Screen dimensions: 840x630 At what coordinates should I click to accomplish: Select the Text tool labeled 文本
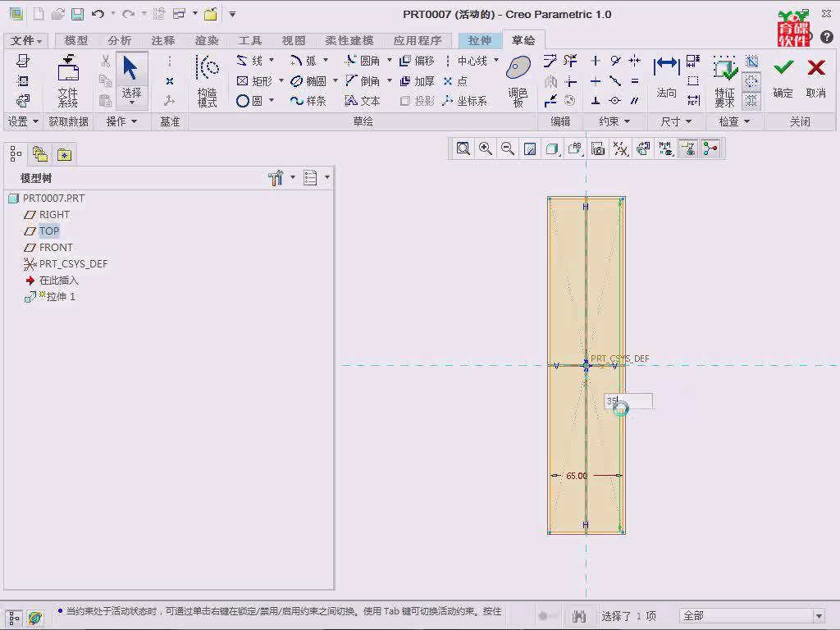coord(363,101)
